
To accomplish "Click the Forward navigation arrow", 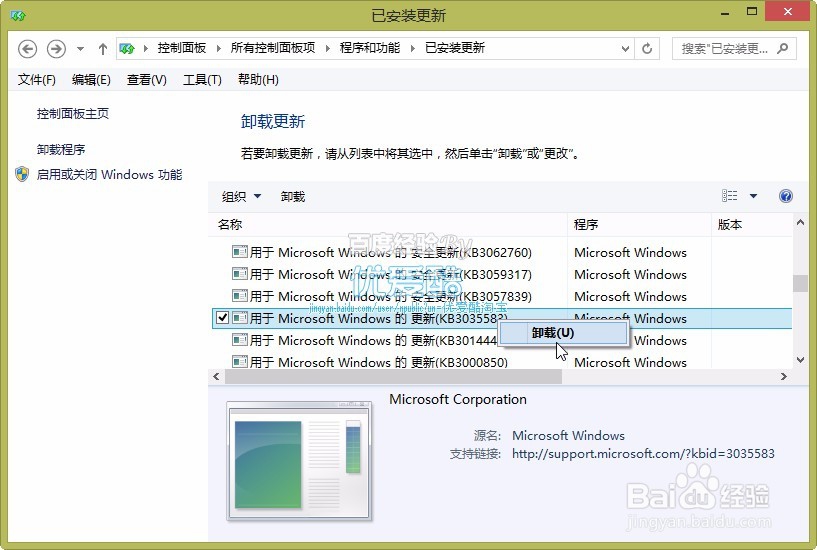I will coord(56,49).
